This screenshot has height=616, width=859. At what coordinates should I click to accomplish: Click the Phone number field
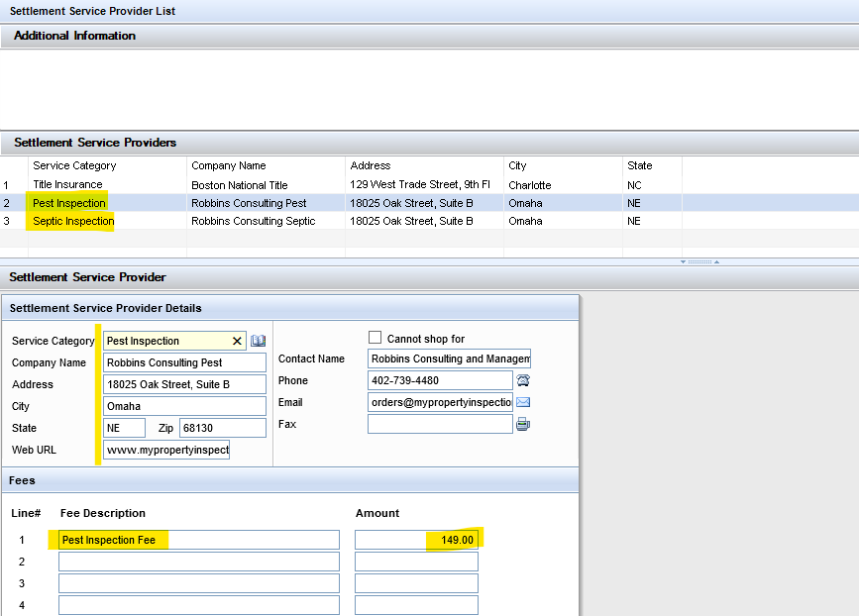pyautogui.click(x=441, y=380)
